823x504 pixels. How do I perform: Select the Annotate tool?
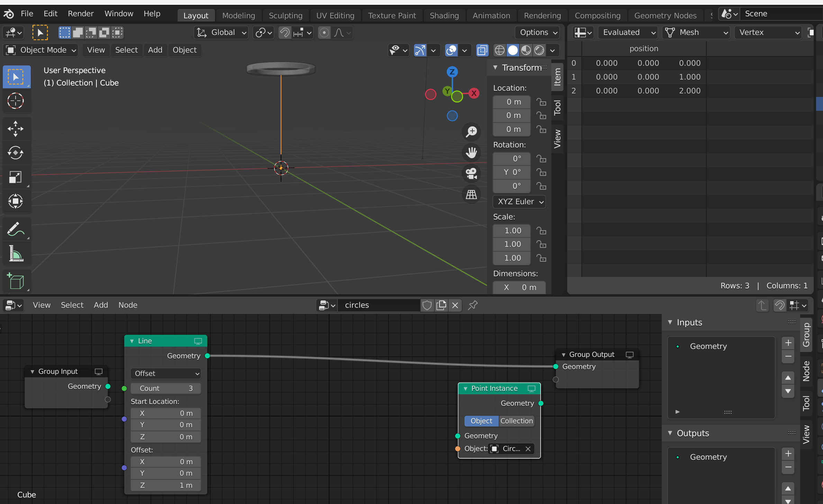coord(16,229)
